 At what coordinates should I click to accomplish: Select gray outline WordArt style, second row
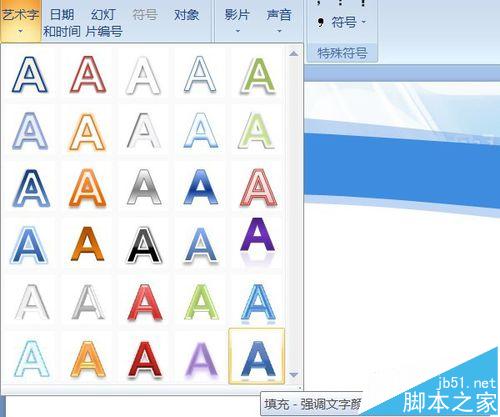pos(144,131)
